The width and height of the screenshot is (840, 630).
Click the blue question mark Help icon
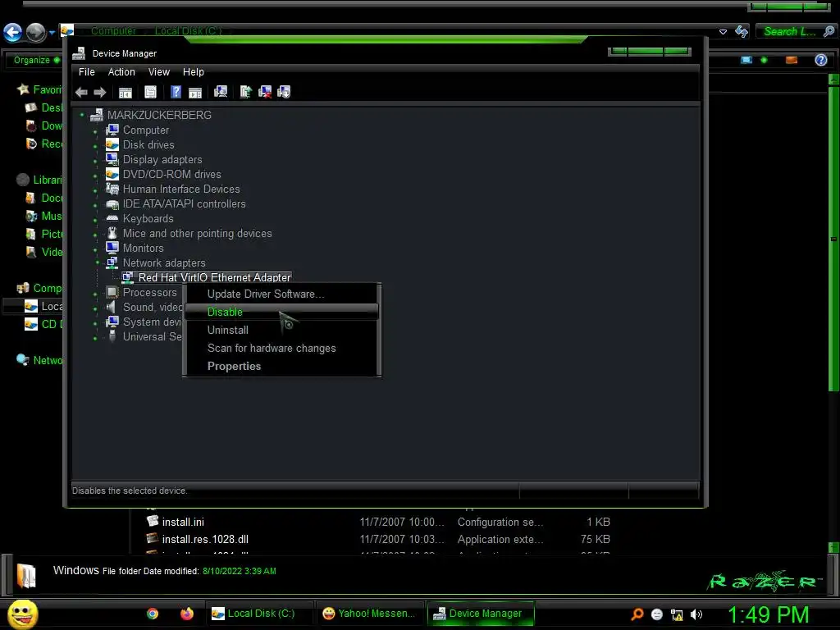tap(176, 92)
